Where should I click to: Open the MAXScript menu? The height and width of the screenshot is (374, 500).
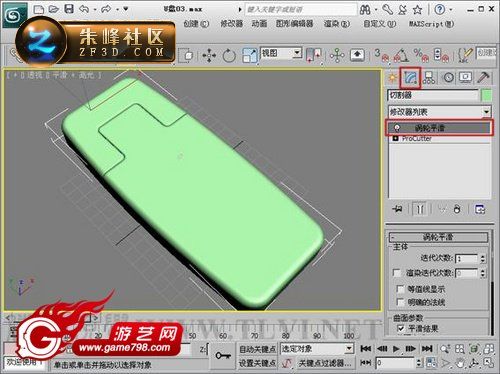click(x=431, y=24)
